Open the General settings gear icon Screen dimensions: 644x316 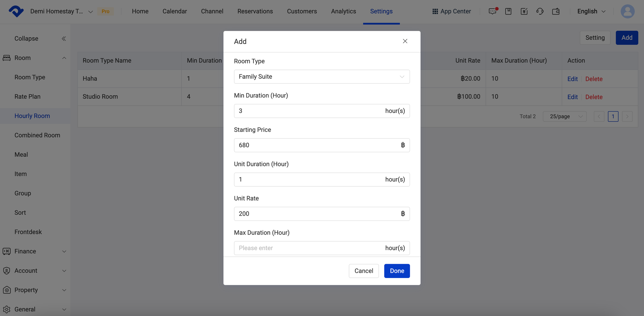[7, 309]
